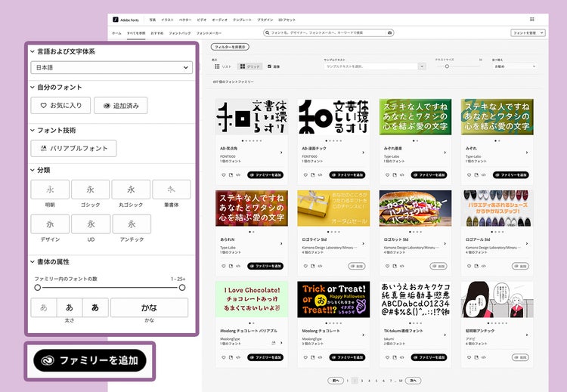Open the 写真 menu item
The width and height of the screenshot is (567, 392).
[x=153, y=20]
